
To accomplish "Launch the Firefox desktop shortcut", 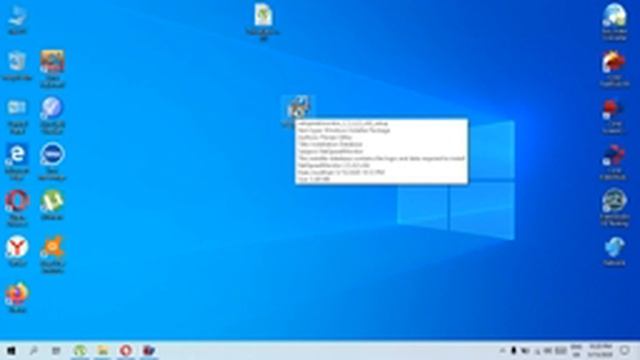I will coord(17,298).
